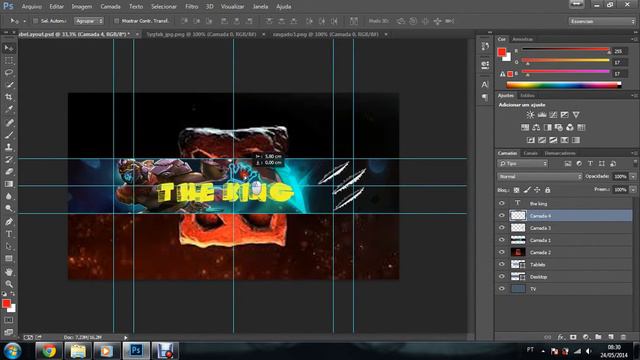Select the Dodge tool
This screenshot has height=360, width=640.
(9, 209)
